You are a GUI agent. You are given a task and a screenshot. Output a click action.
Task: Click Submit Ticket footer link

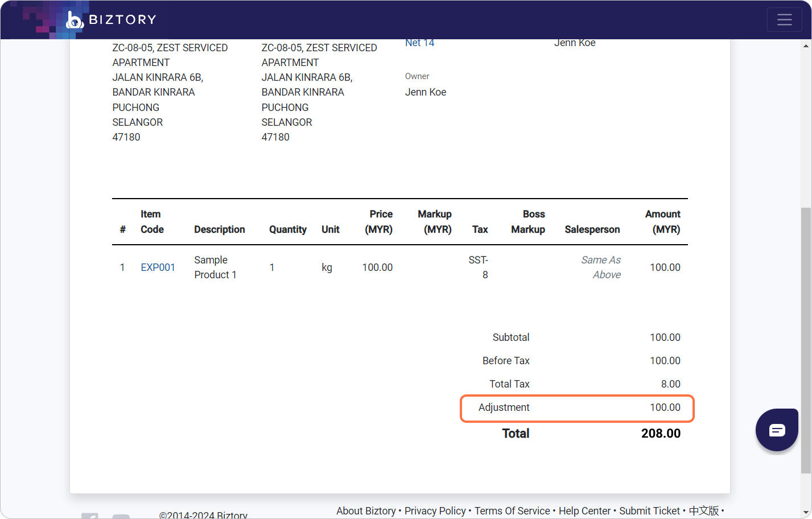(x=649, y=511)
